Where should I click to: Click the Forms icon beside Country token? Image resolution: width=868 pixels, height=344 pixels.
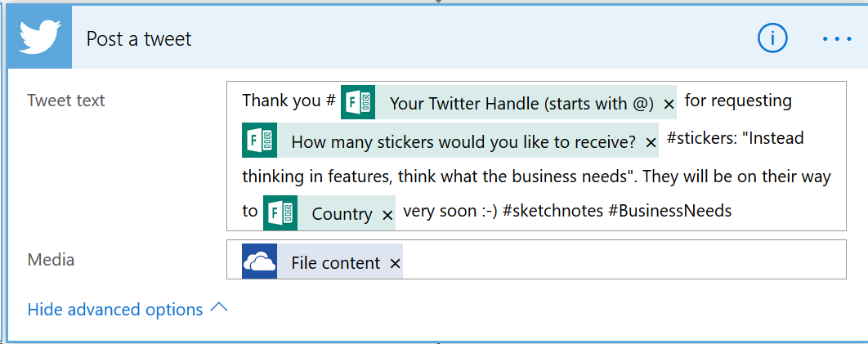[280, 212]
